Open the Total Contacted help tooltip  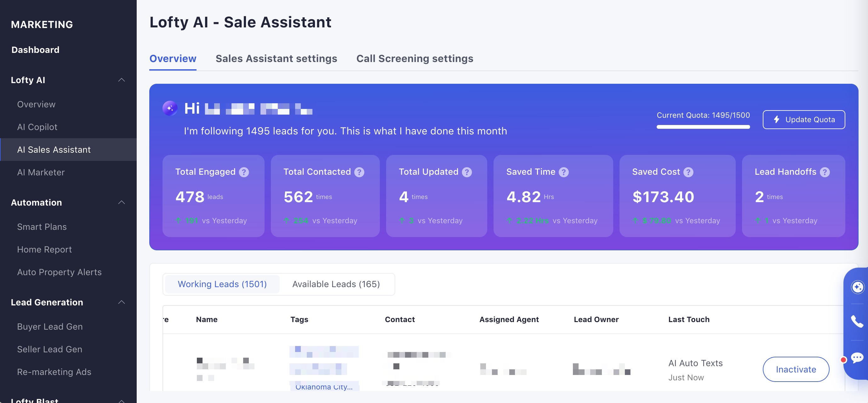(359, 172)
